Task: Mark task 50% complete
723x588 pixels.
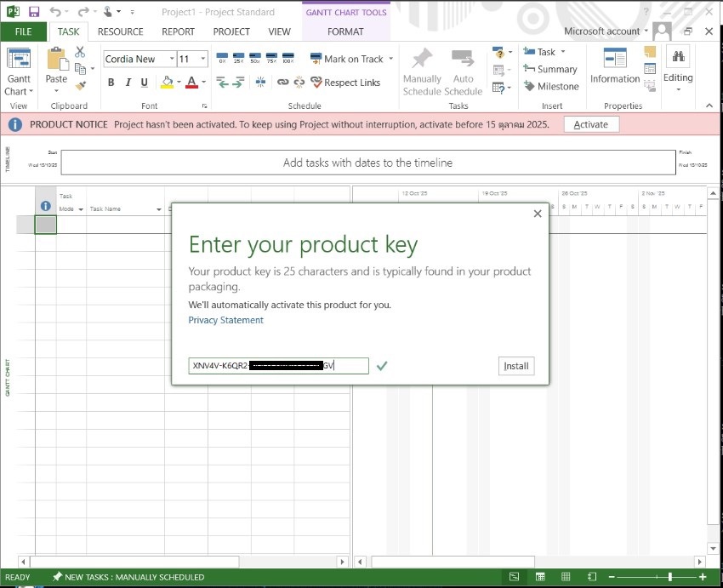Action: 255,58
